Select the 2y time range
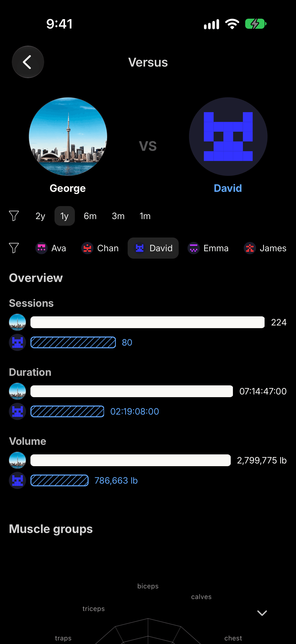Screen dimensions: 296x644 [40, 216]
